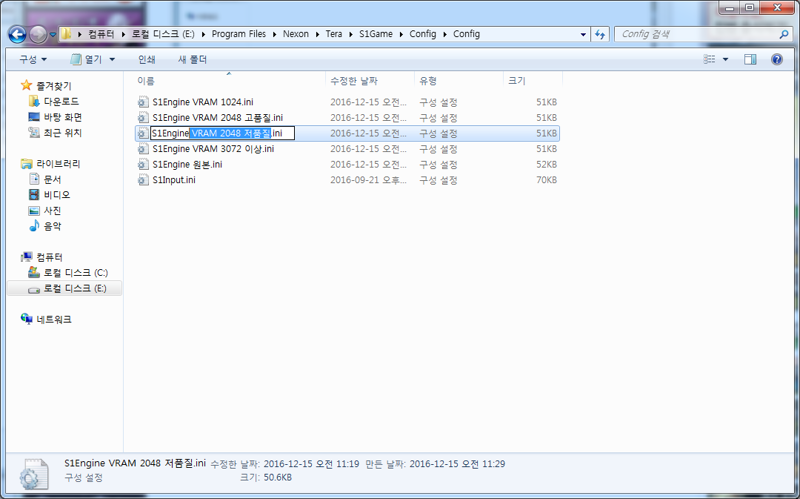Click the 인쇄 toolbar button
The width and height of the screenshot is (800, 499).
[146, 60]
